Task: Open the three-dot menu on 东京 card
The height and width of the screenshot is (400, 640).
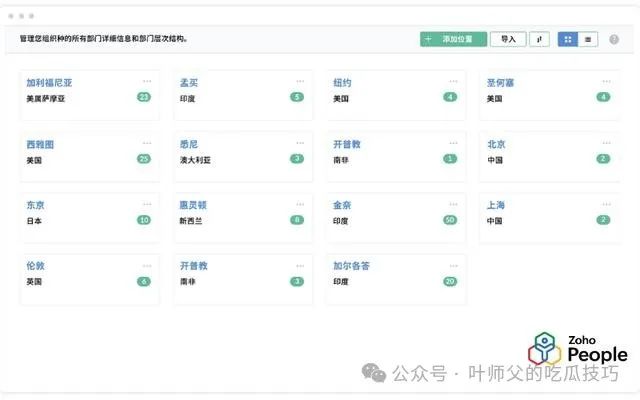Action: (x=147, y=204)
